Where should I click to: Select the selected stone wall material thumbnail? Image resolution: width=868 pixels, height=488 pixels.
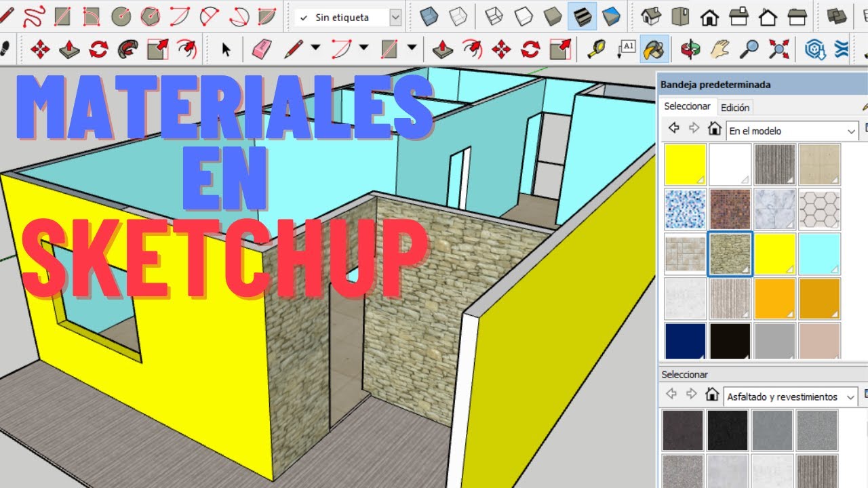[730, 253]
